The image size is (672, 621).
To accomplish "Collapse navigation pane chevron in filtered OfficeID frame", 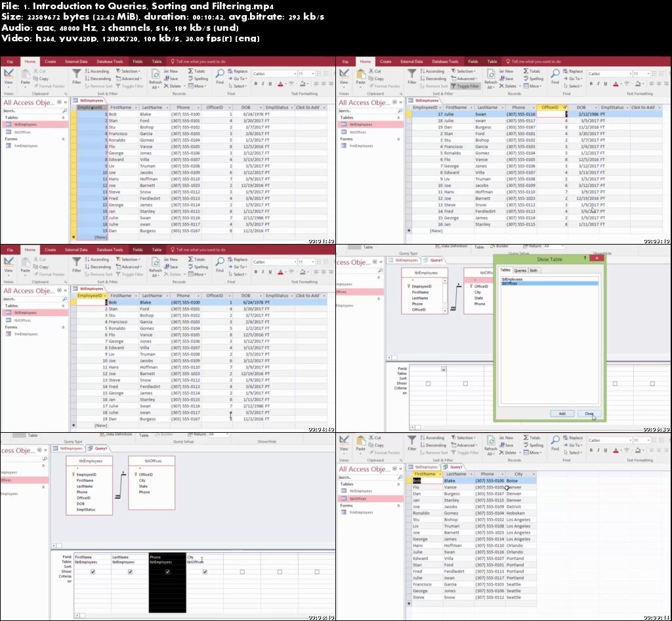I will 401,102.
